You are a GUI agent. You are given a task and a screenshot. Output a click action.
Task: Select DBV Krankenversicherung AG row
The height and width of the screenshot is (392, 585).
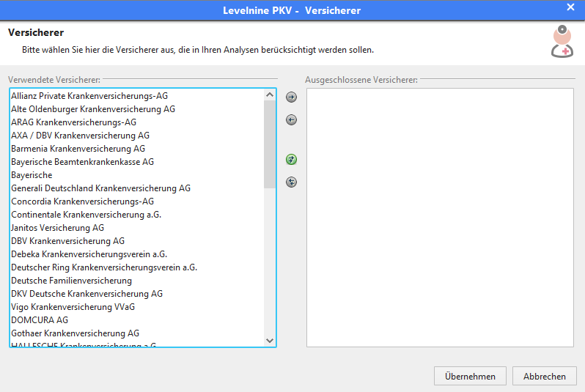click(x=137, y=241)
